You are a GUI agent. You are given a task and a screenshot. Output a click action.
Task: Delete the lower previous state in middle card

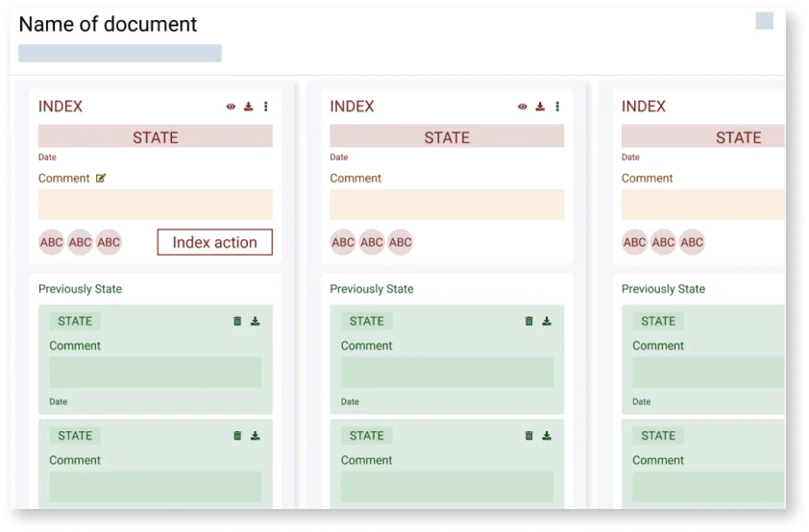pos(528,436)
